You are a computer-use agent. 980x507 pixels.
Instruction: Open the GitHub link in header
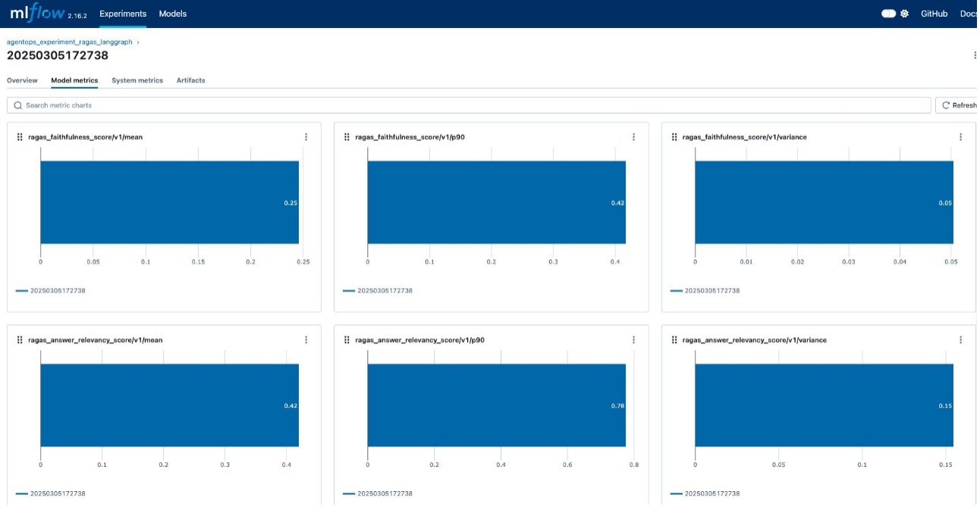click(x=934, y=14)
